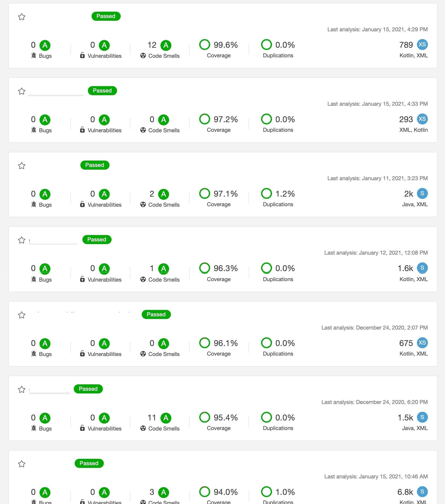Click the A rating badge beside 12 code smells
This screenshot has width=445, height=504.
(166, 45)
